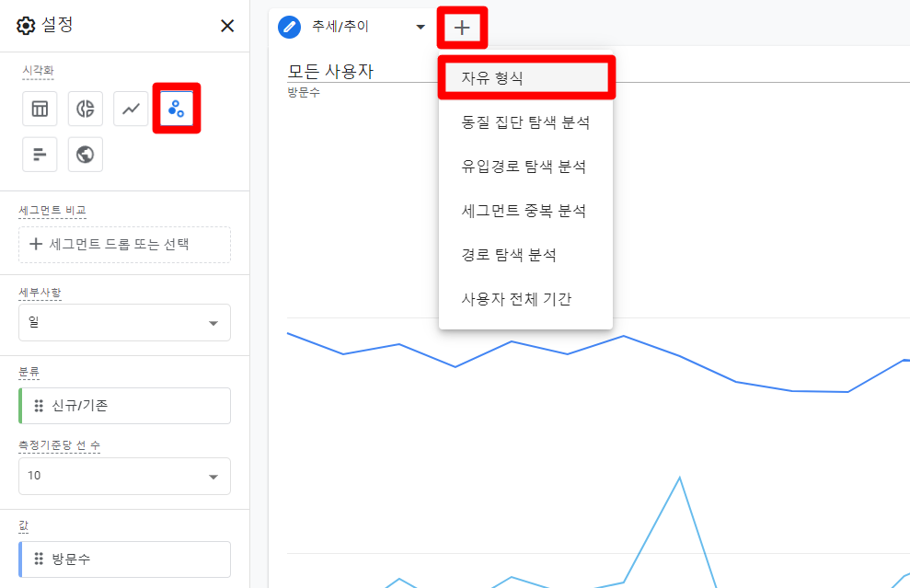Select the line chart visualization icon
The width and height of the screenshot is (910, 588).
(x=131, y=109)
